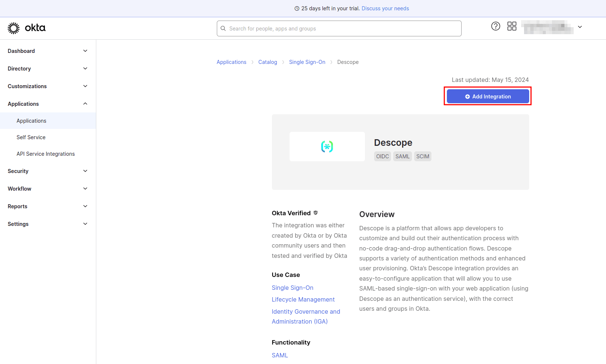Click the Lifecycle Management use case link
Image resolution: width=606 pixels, height=364 pixels.
click(x=303, y=299)
